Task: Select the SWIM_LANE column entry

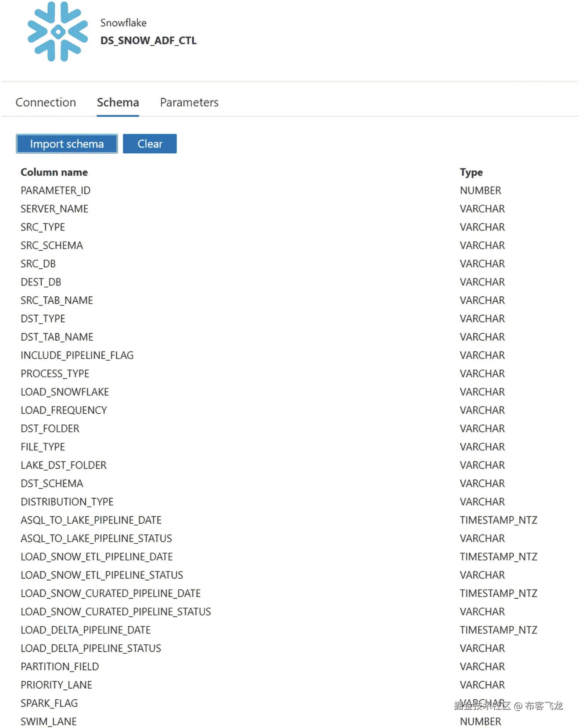Action: (x=49, y=721)
